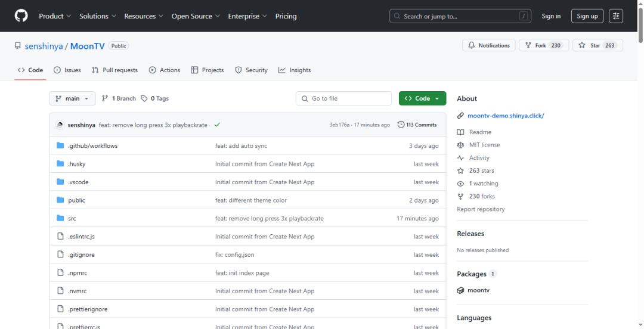
Task: Toggle Notifications for this repository
Action: 489,45
